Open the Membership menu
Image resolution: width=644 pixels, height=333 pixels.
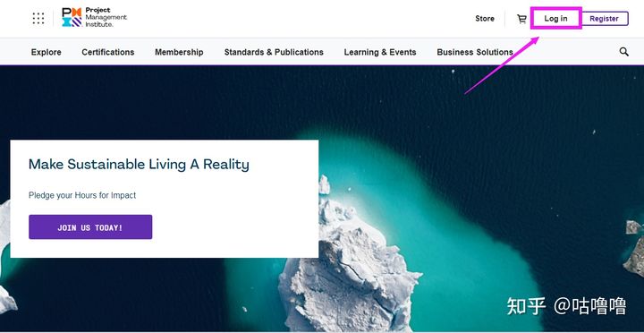[179, 52]
